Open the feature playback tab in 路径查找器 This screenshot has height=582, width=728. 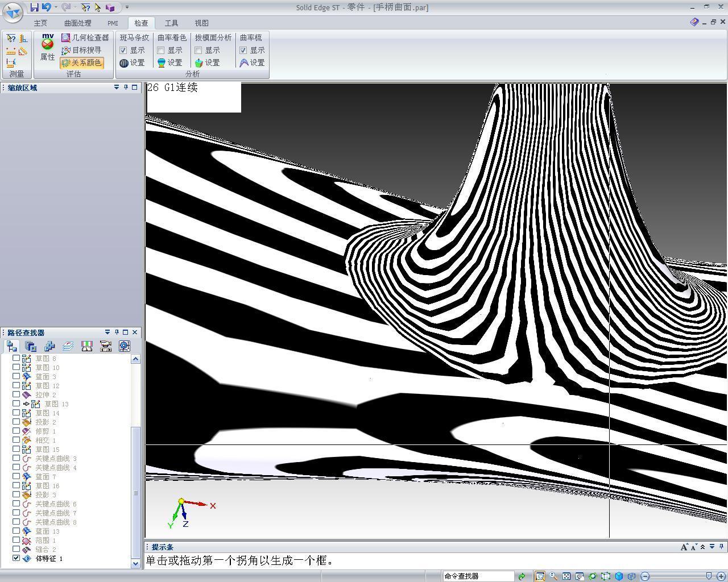tap(105, 346)
